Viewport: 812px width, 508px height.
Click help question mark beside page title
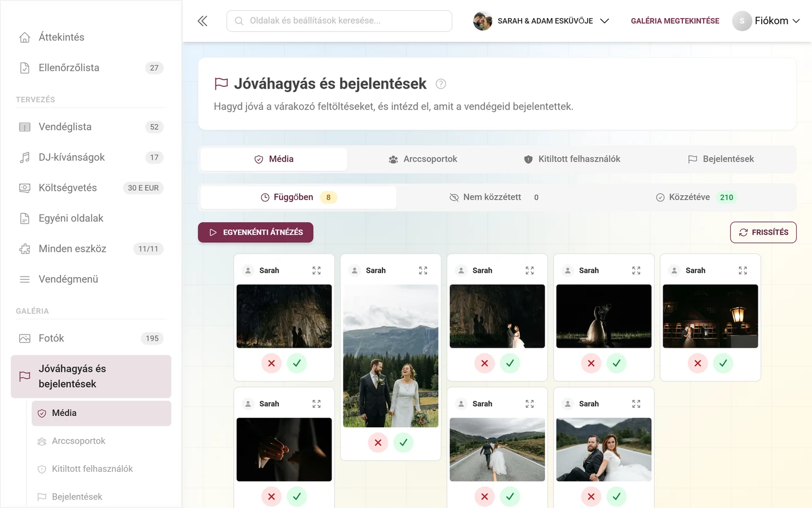point(441,84)
